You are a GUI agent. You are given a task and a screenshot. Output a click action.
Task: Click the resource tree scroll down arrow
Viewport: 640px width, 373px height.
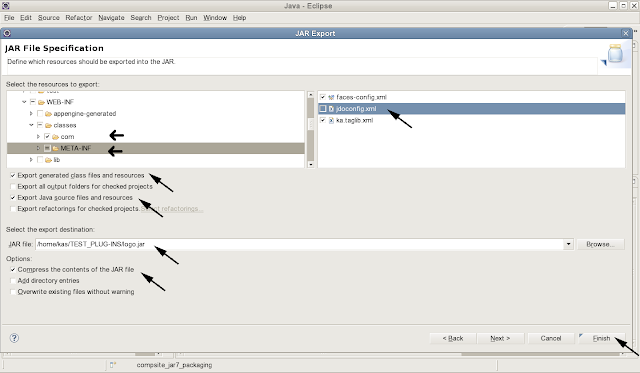coord(310,164)
